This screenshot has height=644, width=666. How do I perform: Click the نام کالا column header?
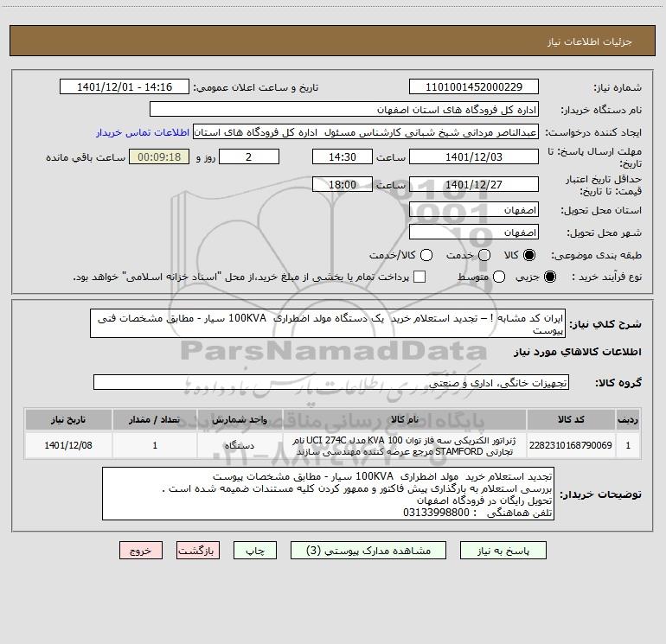405,419
